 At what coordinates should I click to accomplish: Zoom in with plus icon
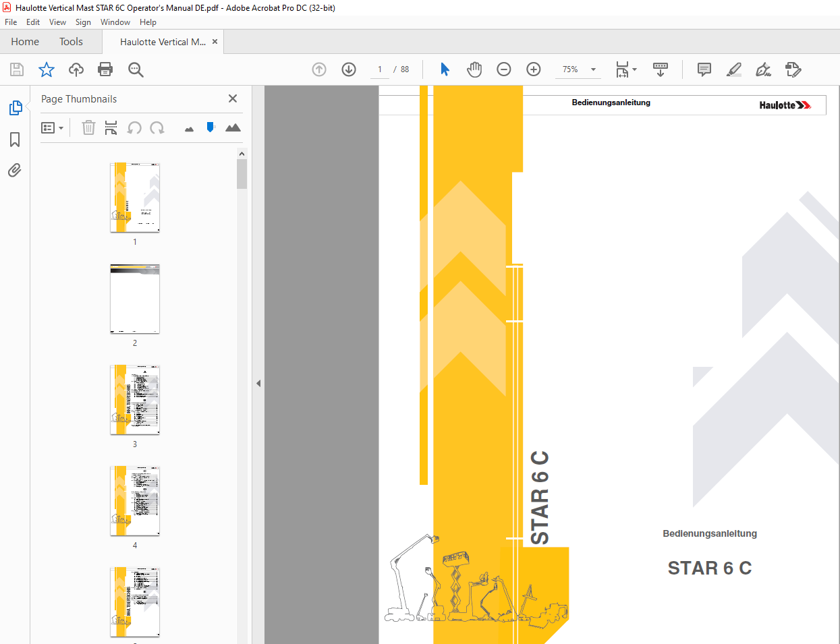click(534, 69)
